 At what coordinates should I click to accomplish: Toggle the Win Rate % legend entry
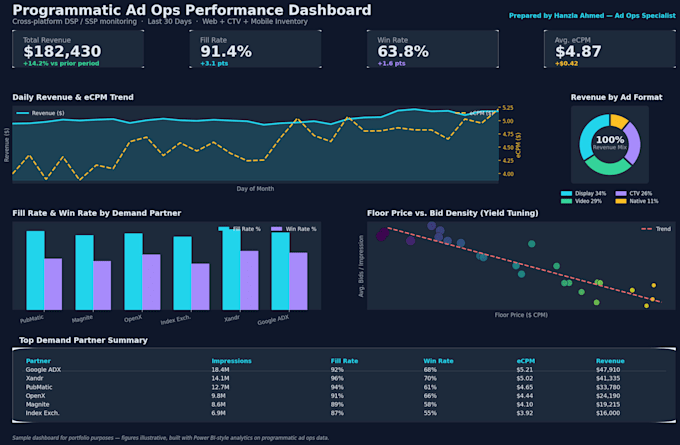pyautogui.click(x=294, y=229)
